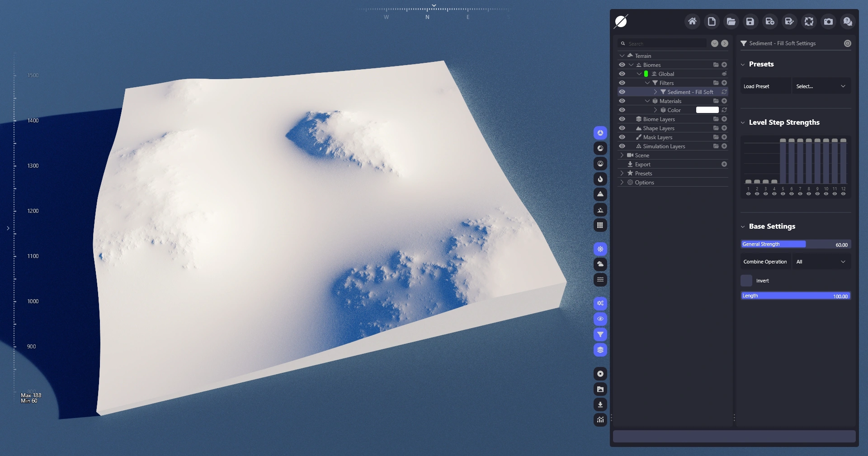Save project with the floppy disk icon
This screenshot has width=868, height=456.
click(750, 21)
